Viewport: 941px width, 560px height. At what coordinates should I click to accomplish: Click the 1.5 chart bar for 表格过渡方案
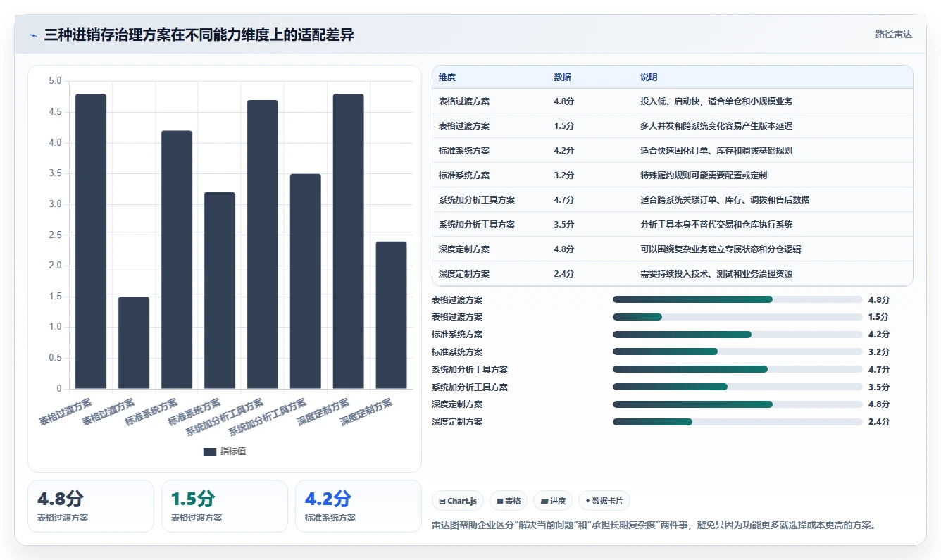pyautogui.click(x=134, y=342)
